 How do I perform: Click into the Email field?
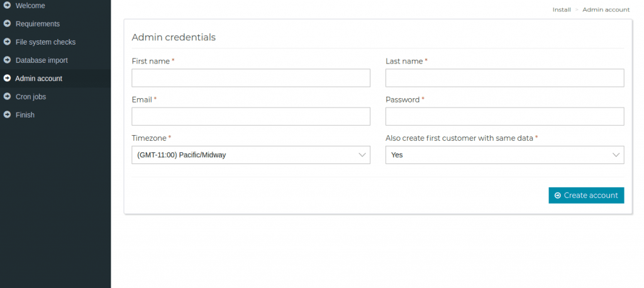(x=250, y=116)
